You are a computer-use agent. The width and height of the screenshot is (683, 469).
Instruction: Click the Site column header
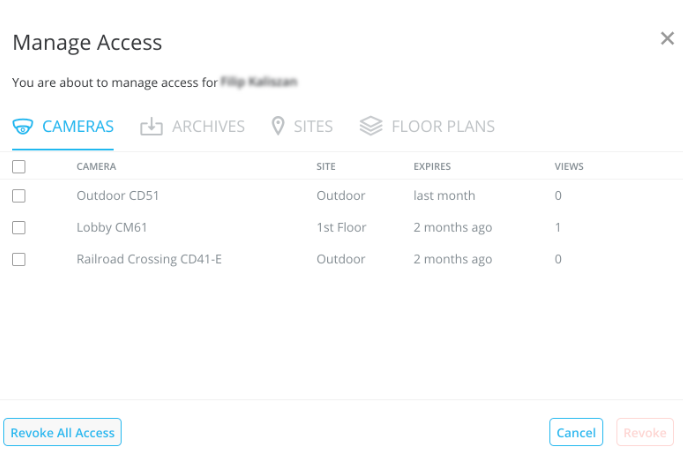[x=326, y=167]
